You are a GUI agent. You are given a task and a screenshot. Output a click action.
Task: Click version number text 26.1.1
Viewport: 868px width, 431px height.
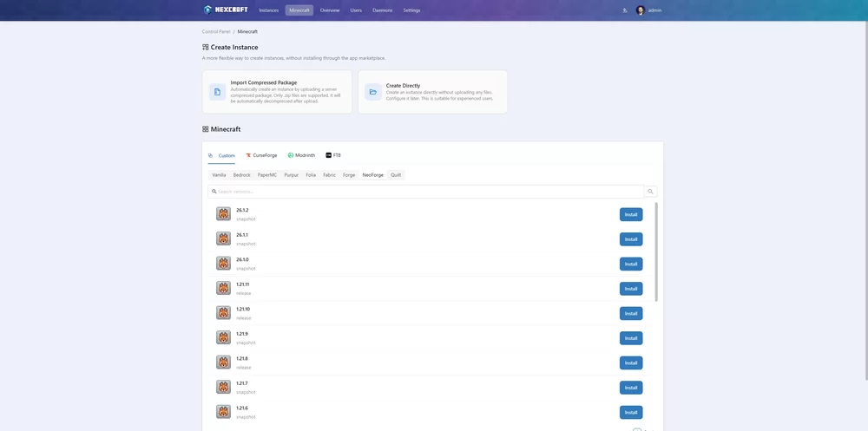(242, 235)
